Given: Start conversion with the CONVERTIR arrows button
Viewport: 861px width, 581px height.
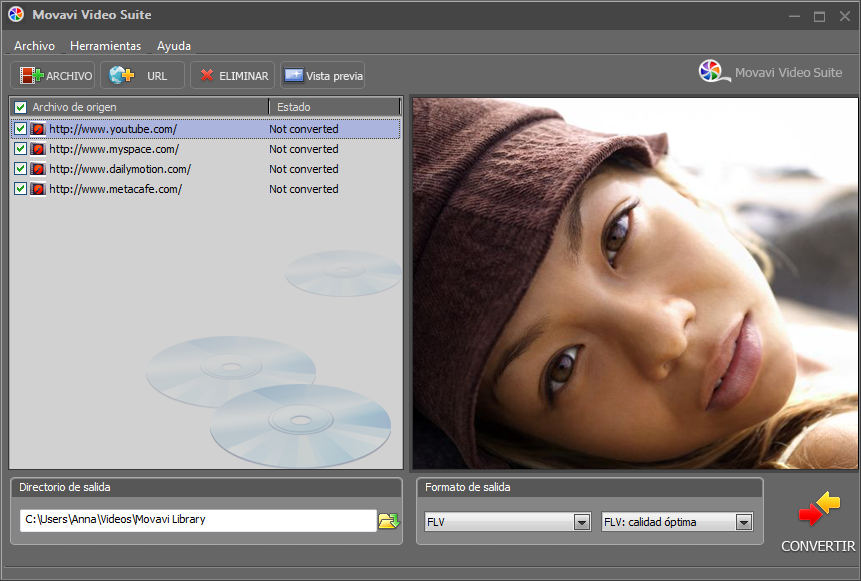Looking at the screenshot, I should tap(818, 522).
